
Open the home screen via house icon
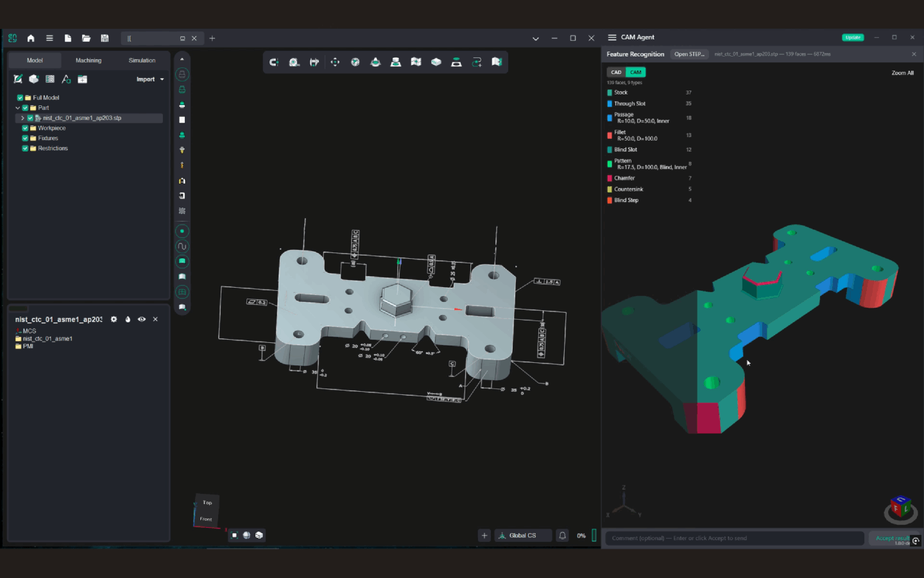pos(30,39)
